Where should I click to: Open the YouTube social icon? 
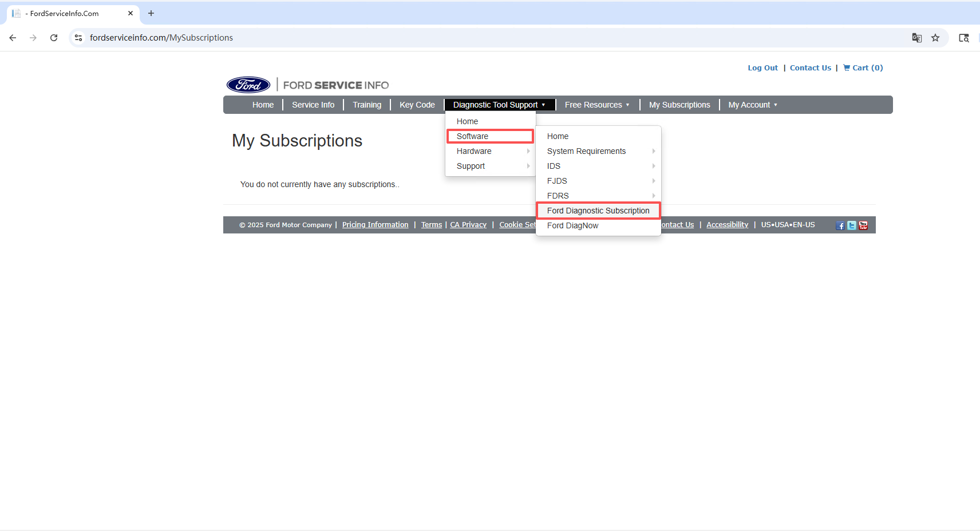pos(863,225)
